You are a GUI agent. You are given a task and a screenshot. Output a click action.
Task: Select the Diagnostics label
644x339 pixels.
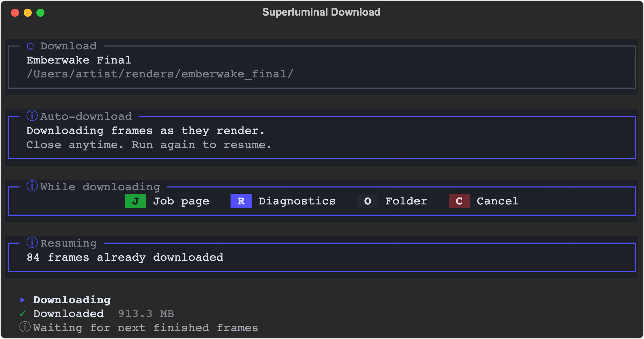pos(297,201)
